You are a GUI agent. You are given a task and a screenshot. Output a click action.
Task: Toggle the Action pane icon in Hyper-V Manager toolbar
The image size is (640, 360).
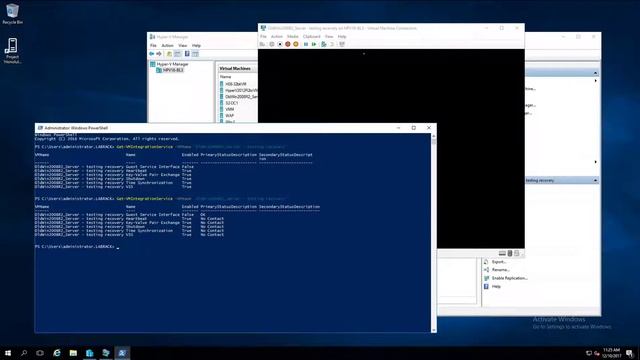click(196, 54)
